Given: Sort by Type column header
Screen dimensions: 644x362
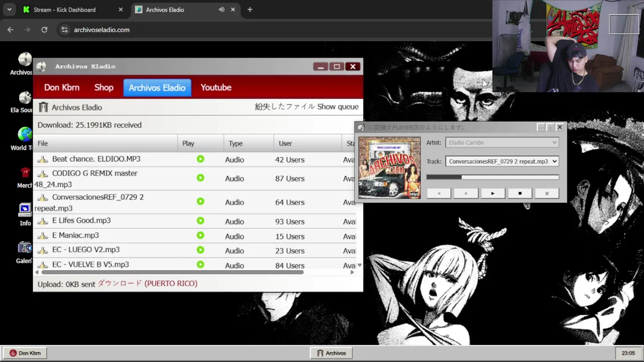Looking at the screenshot, I should [x=249, y=143].
